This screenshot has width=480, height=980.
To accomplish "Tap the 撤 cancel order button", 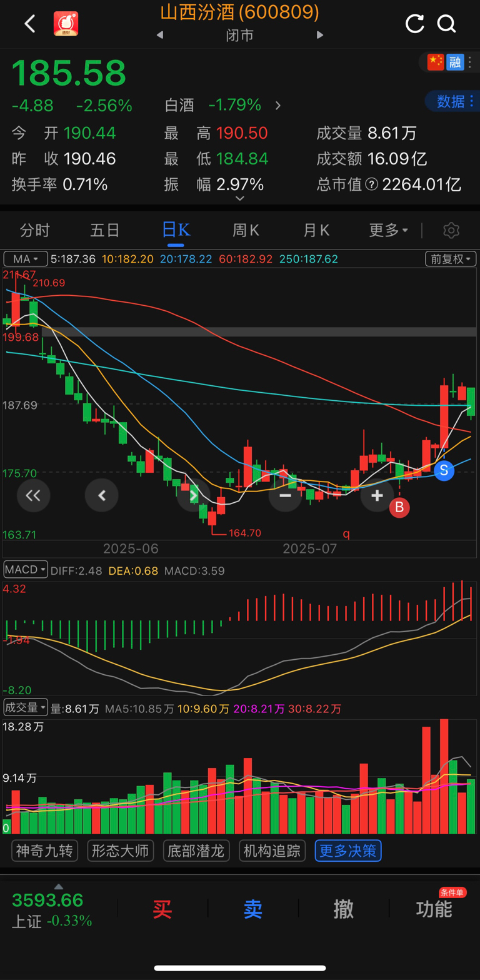I will (344, 909).
